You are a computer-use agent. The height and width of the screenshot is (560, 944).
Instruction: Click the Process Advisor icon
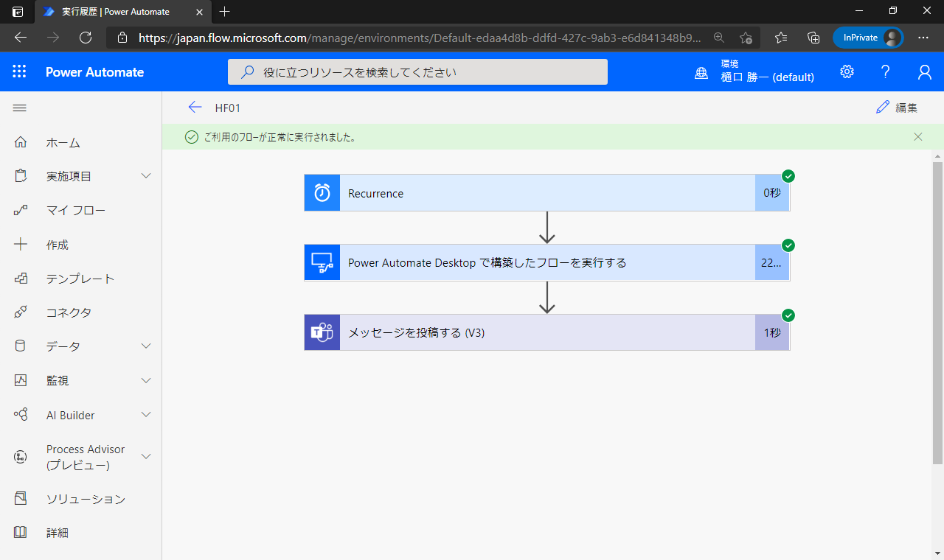21,457
